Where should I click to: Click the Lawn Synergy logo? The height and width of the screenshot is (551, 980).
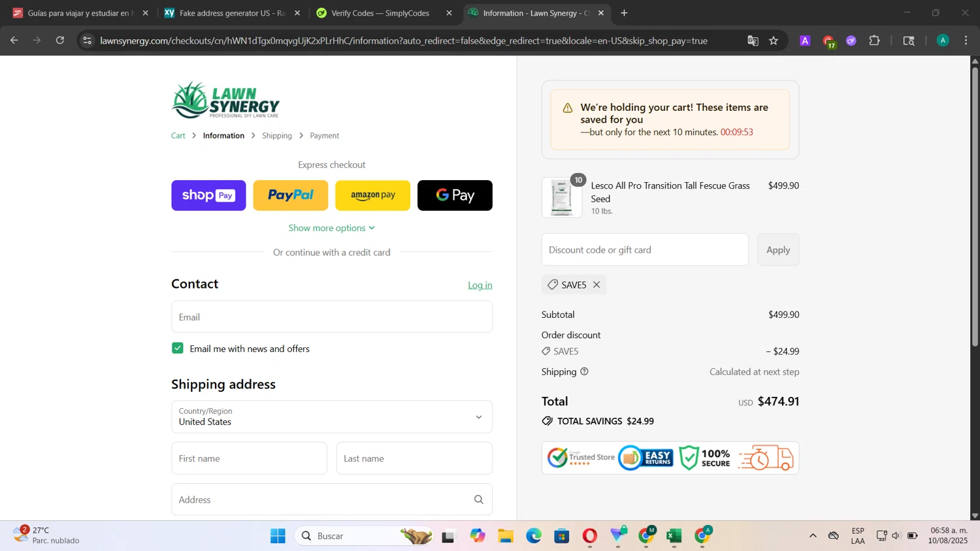click(225, 100)
